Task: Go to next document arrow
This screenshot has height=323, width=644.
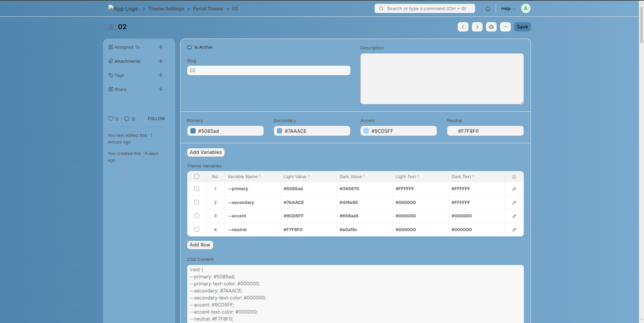Action: point(477,27)
